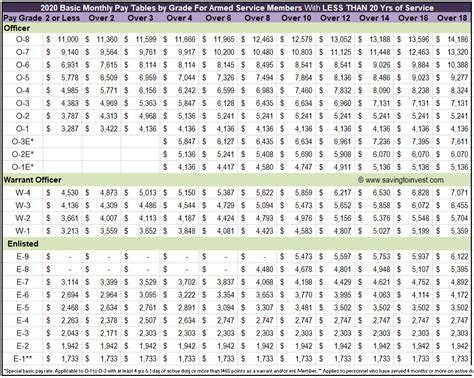Click the O-8 row label
This screenshot has width=474, height=378.
(23, 39)
